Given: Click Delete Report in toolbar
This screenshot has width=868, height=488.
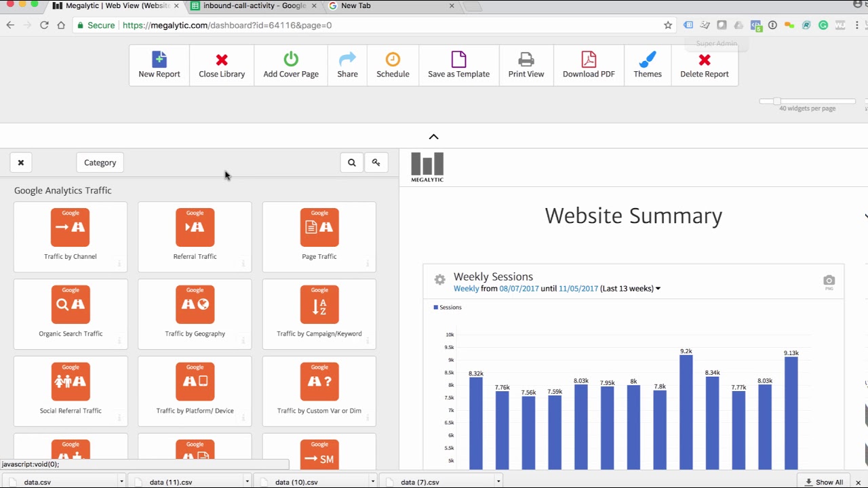Looking at the screenshot, I should (705, 65).
